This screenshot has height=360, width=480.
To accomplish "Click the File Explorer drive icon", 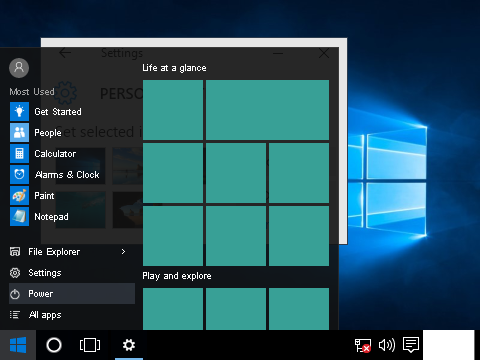I will point(15,252).
